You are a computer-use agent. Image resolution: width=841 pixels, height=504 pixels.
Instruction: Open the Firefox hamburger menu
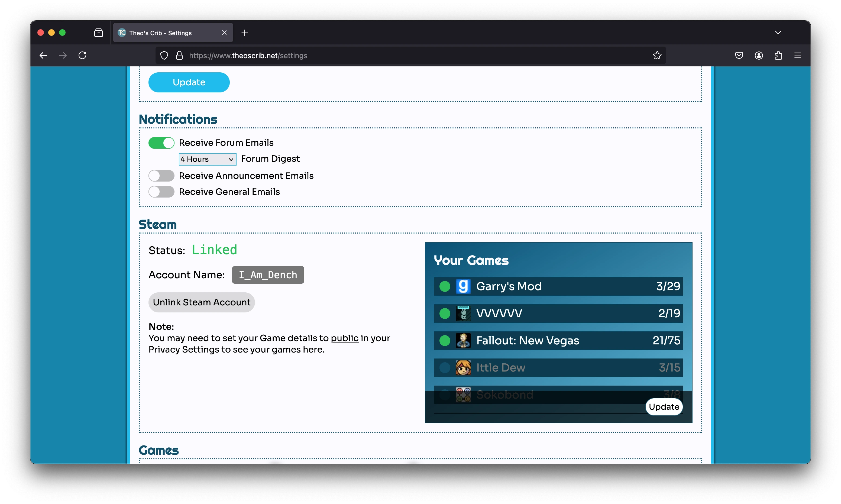pos(798,55)
